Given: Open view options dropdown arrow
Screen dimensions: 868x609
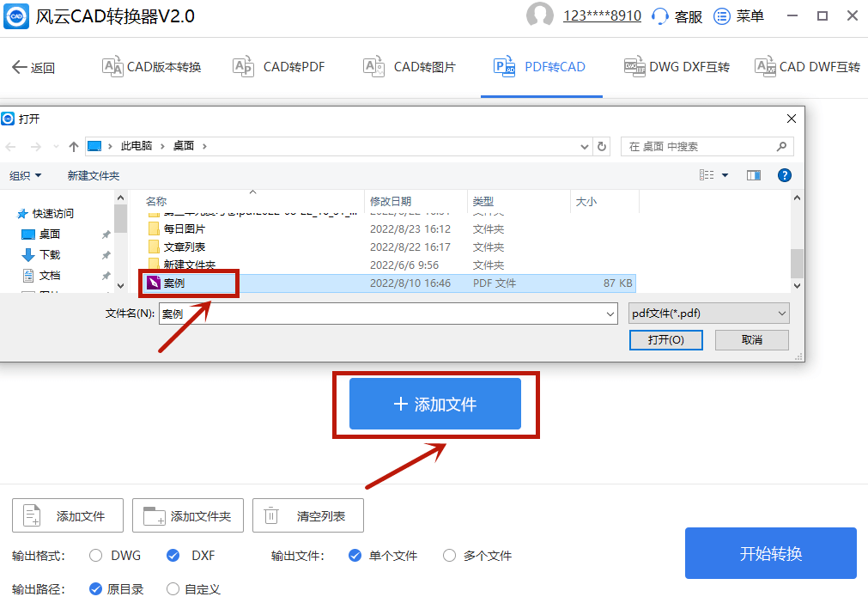Looking at the screenshot, I should click(x=725, y=175).
